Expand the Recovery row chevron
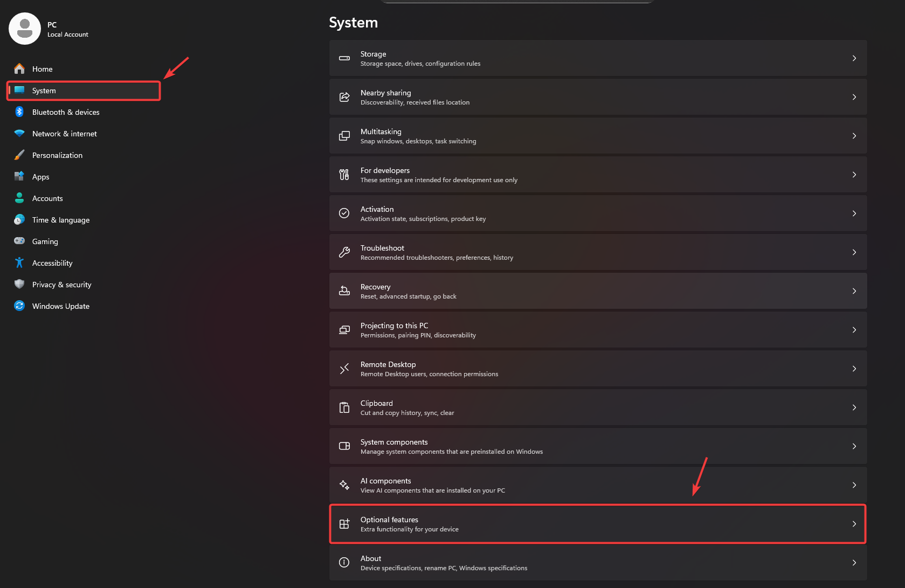 tap(854, 291)
